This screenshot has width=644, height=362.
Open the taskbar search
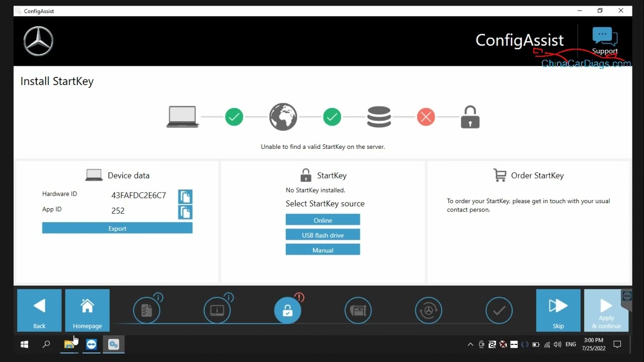coord(46,344)
